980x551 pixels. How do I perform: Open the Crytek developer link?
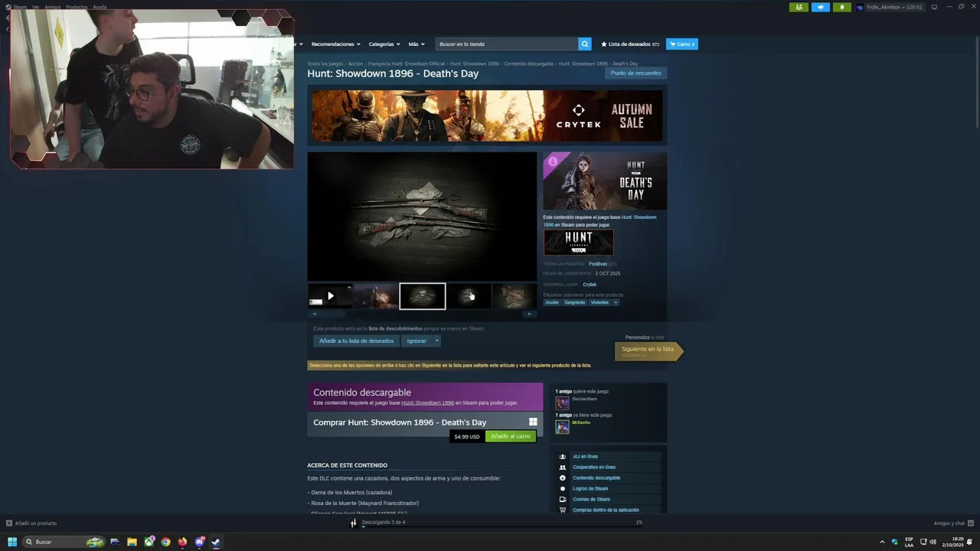point(590,285)
